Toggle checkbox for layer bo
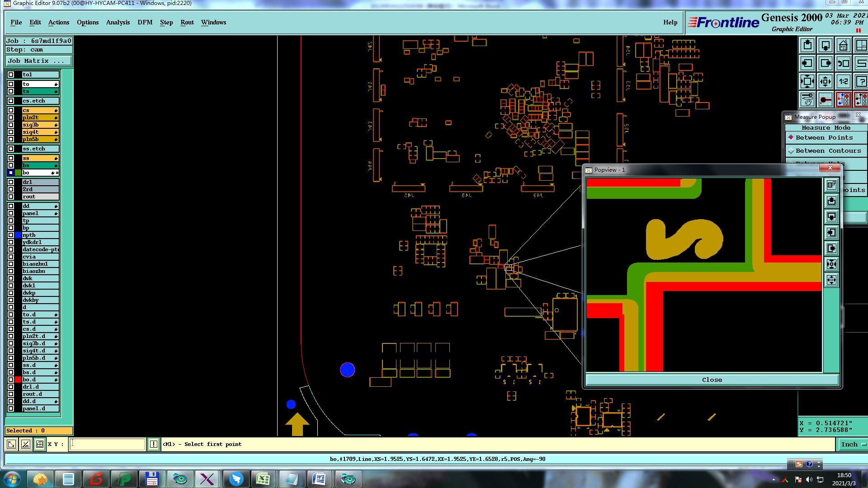The width and height of the screenshot is (868, 488). click(11, 173)
